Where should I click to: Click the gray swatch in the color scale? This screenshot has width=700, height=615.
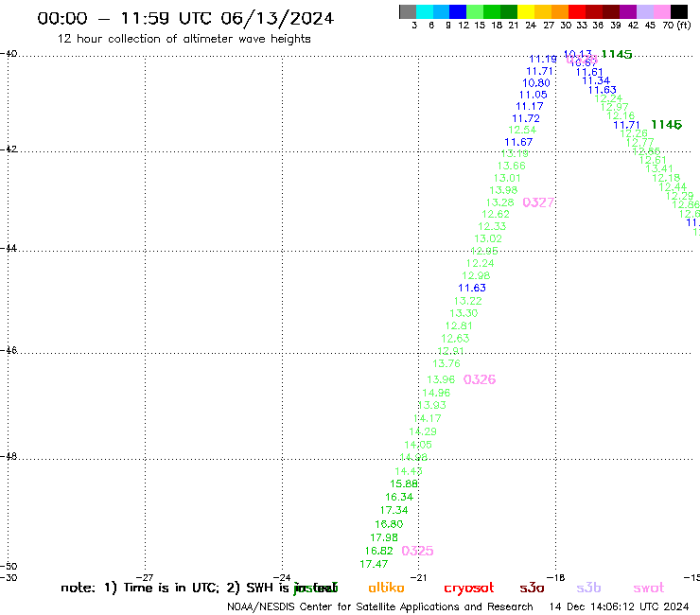(x=408, y=11)
